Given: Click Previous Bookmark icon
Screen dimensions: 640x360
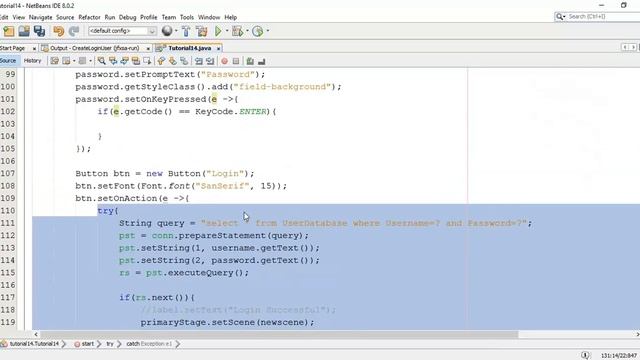Looking at the screenshot, I should 161,61.
